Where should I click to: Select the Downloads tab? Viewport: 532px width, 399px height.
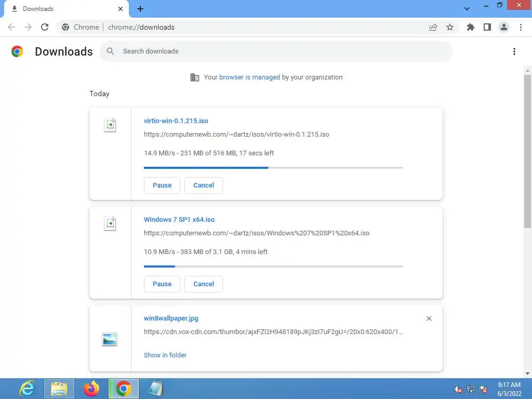pyautogui.click(x=66, y=9)
